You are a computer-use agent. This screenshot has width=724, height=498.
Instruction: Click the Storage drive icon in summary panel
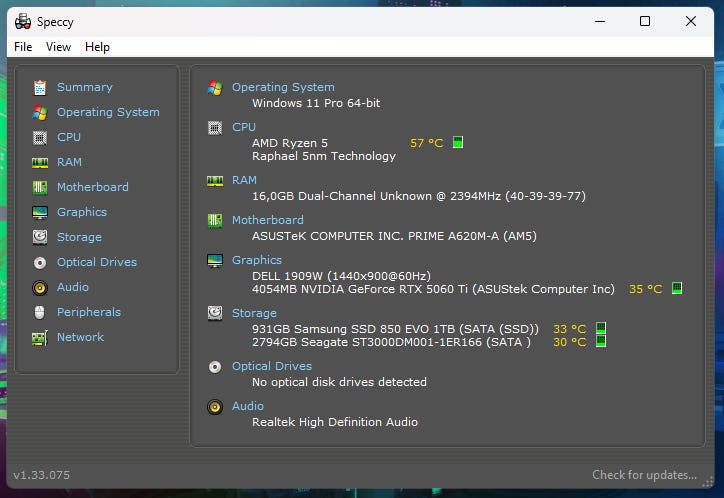point(215,313)
